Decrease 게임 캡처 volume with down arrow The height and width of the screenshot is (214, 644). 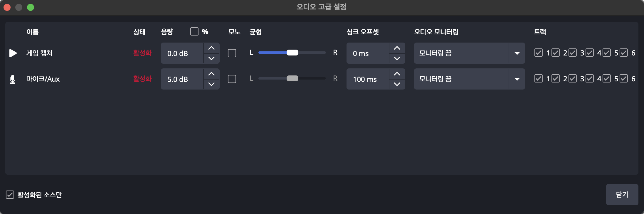(211, 58)
